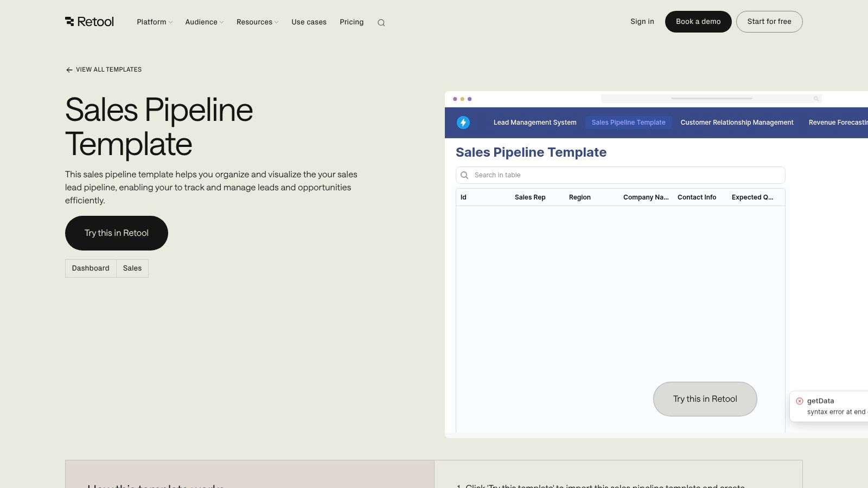Expand the Platform menu
Image resolution: width=868 pixels, height=488 pixels.
coord(155,22)
